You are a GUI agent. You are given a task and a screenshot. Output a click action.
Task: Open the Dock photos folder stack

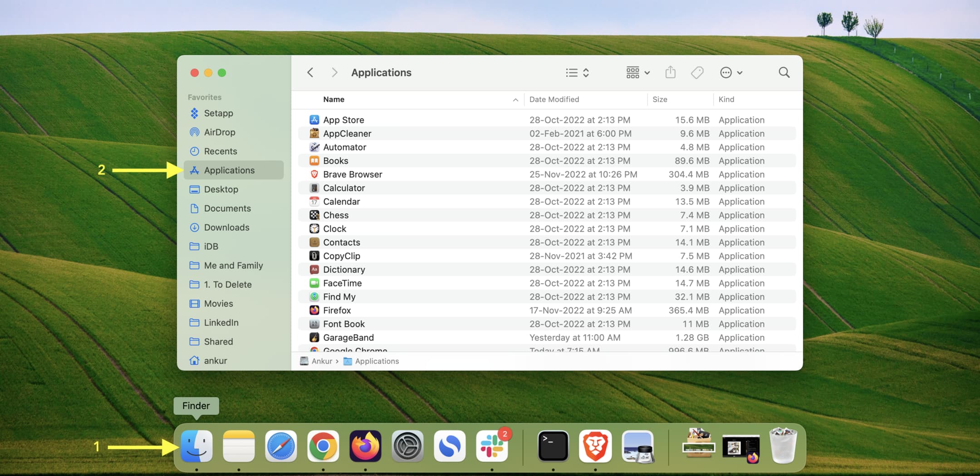(699, 443)
